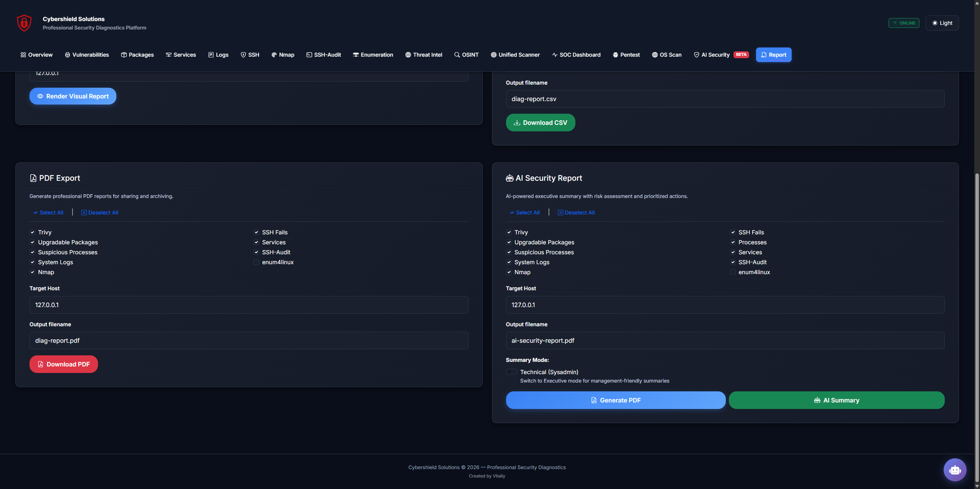The height and width of the screenshot is (489, 980).
Task: Click the AI Security shield icon
Action: click(x=696, y=55)
